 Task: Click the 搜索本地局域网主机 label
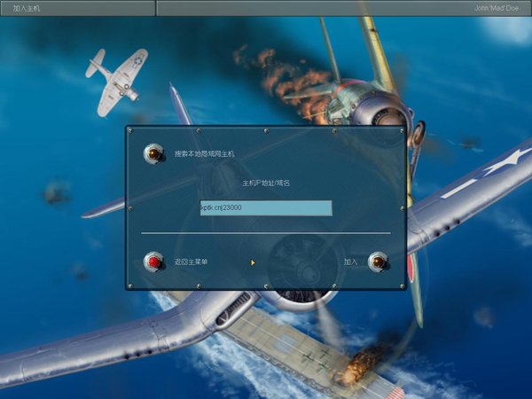pos(204,154)
